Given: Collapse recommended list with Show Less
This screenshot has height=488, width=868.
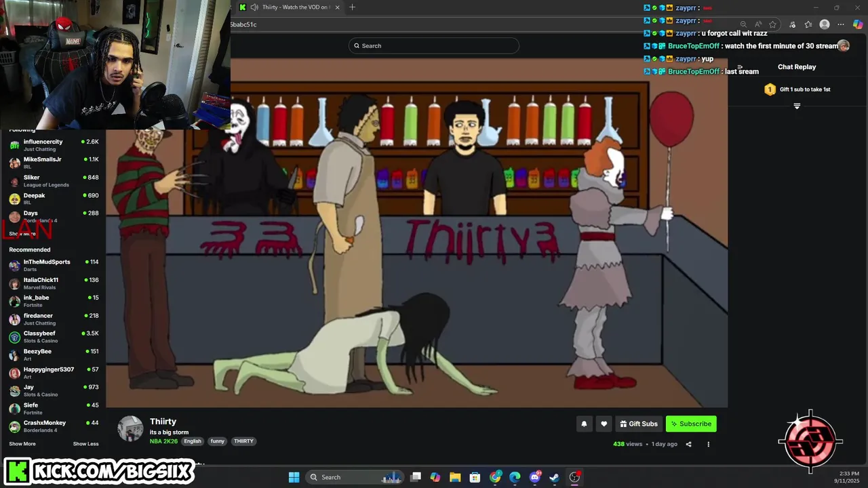Looking at the screenshot, I should [85, 444].
